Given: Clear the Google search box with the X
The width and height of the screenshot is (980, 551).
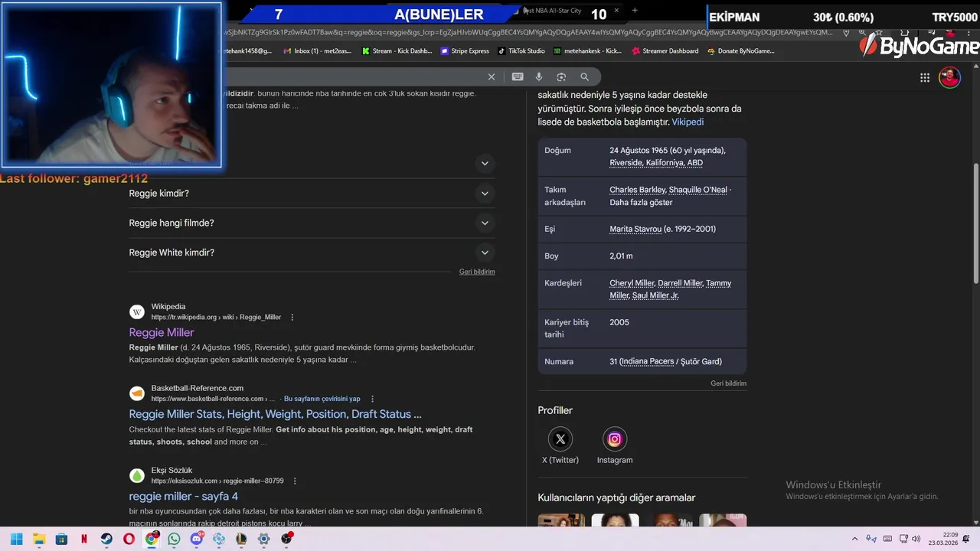Looking at the screenshot, I should pos(492,77).
